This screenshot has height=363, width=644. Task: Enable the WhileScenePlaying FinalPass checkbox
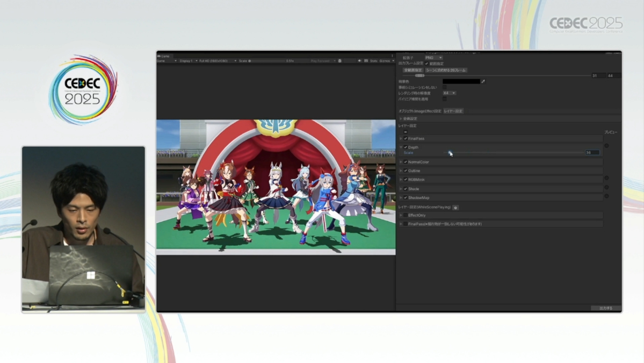click(406, 224)
